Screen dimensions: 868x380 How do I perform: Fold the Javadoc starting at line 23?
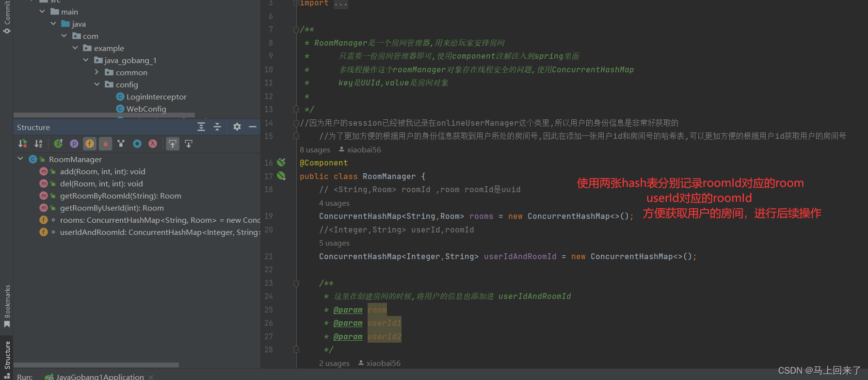point(296,283)
